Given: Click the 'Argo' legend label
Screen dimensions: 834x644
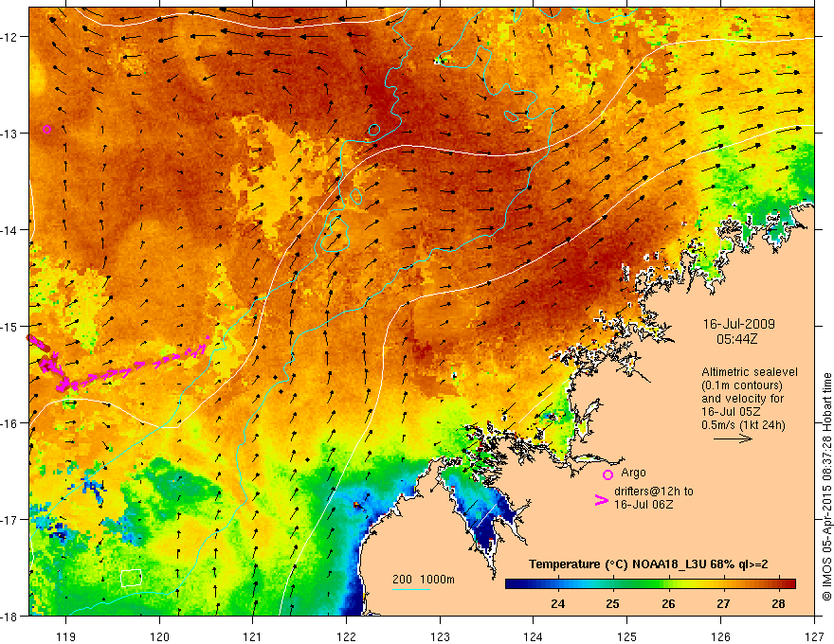Looking at the screenshot, I should [633, 473].
